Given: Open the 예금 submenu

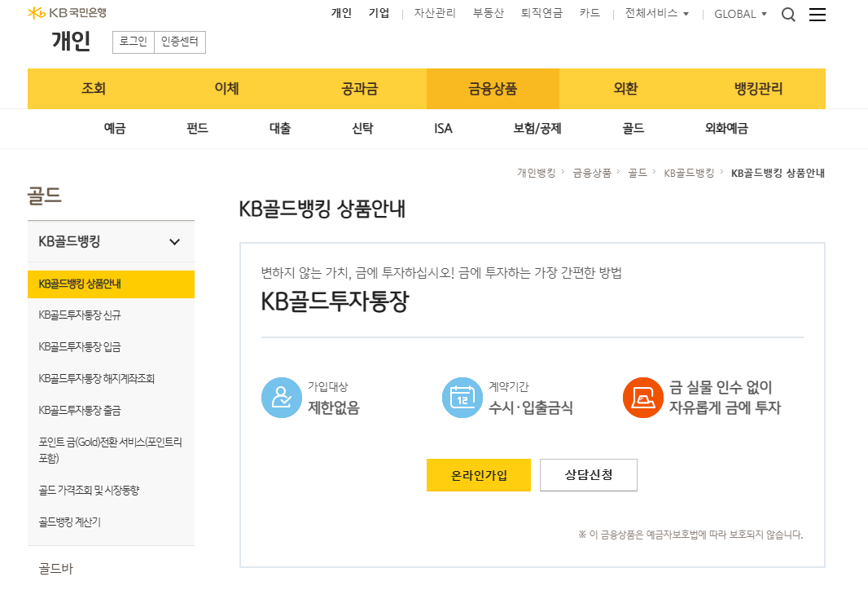Looking at the screenshot, I should tap(115, 129).
